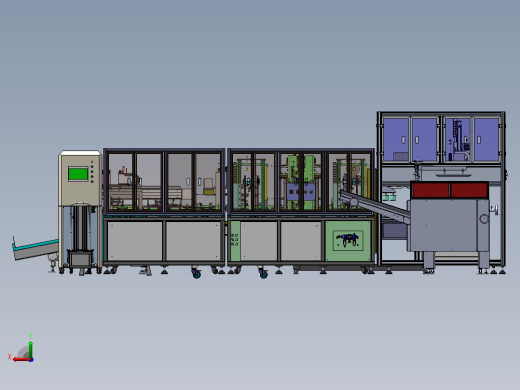The width and height of the screenshot is (520, 390).
Task: Select the first gray lower cabinet door
Action: (135, 241)
